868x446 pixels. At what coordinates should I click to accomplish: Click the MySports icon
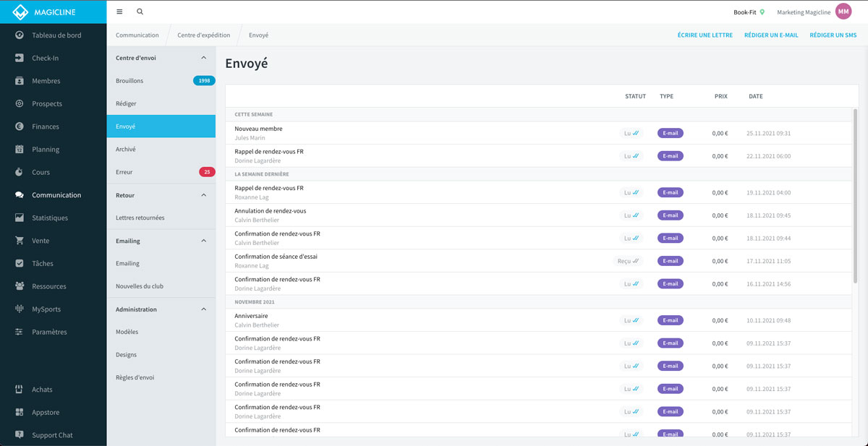20,309
